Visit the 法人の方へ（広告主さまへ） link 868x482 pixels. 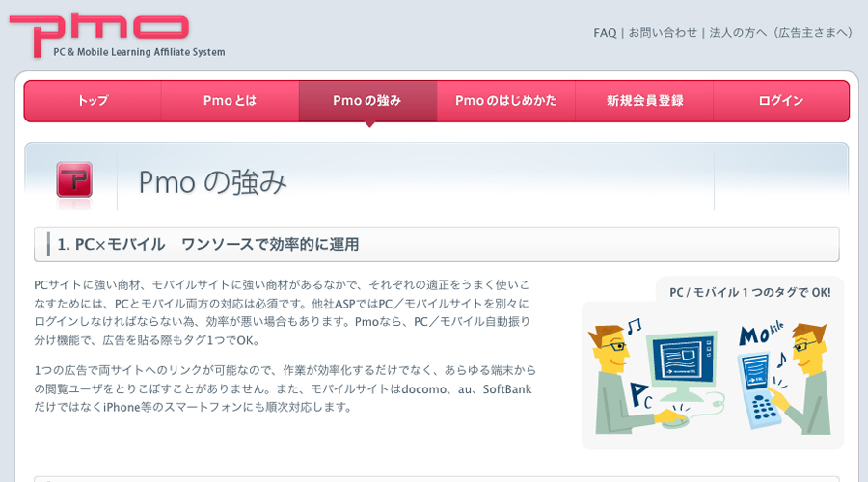pos(782,33)
